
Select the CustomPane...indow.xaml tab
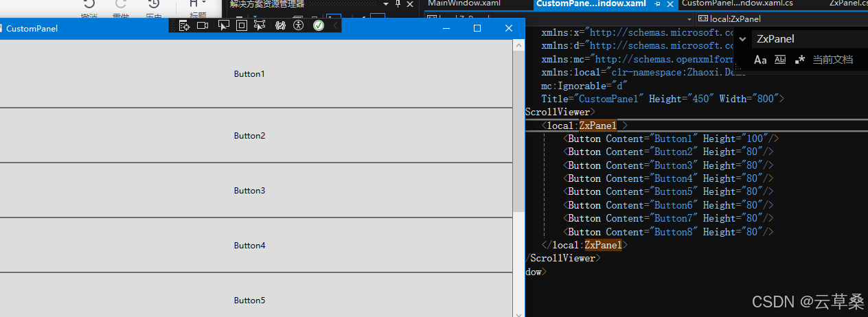[593, 3]
